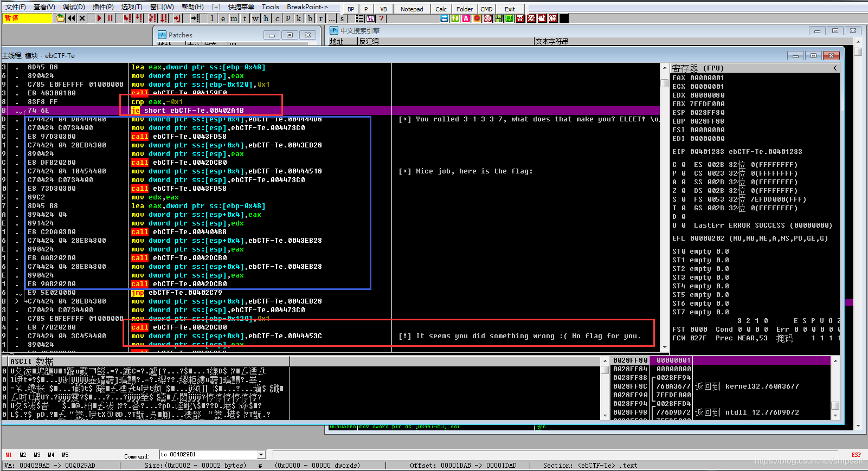
Task: Click the VB quick button
Action: point(383,9)
